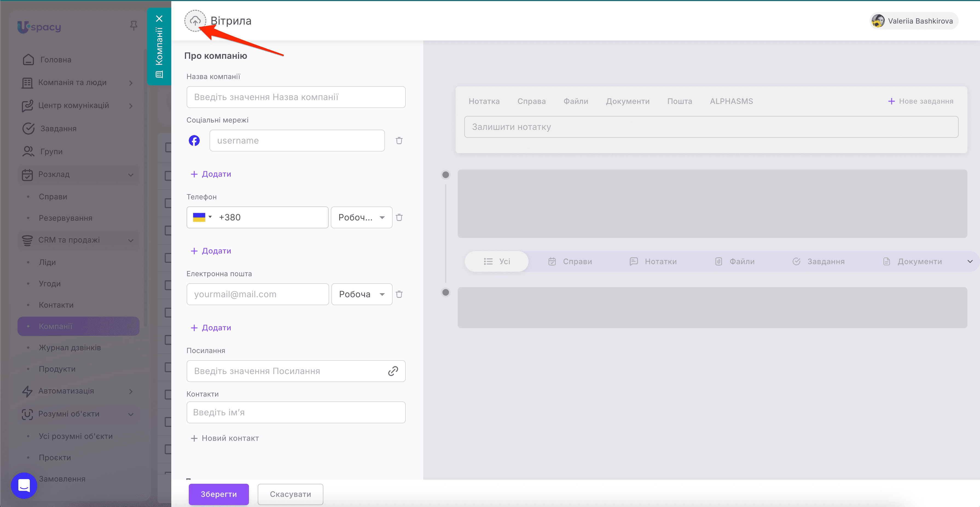Open the phone country flag selector
Image resolution: width=980 pixels, height=507 pixels.
tap(202, 217)
